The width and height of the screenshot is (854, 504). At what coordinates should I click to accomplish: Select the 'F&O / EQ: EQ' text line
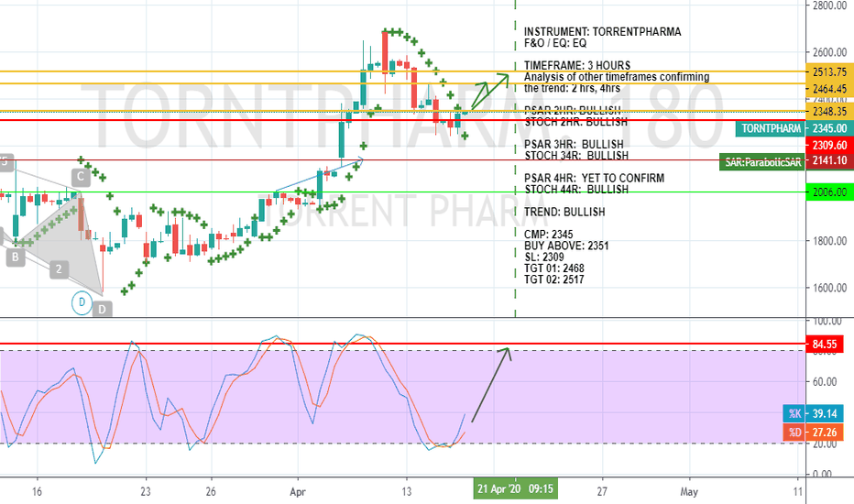(x=555, y=43)
